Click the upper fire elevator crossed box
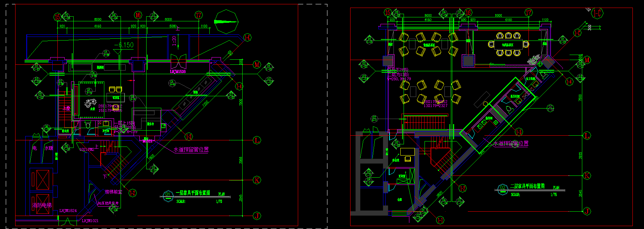Image resolution: width=644 pixels, height=229 pixels. tap(42, 179)
